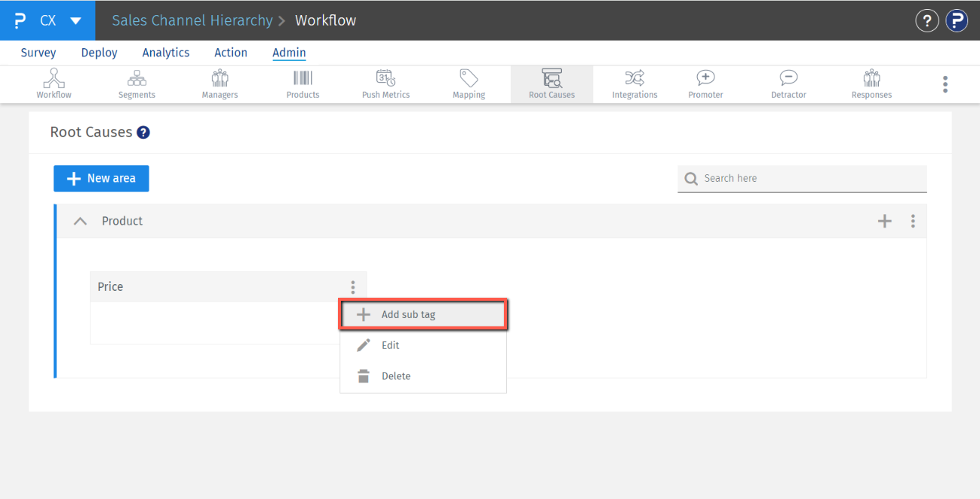Switch to the Analytics tab
The width and height of the screenshot is (980, 499).
coord(166,53)
